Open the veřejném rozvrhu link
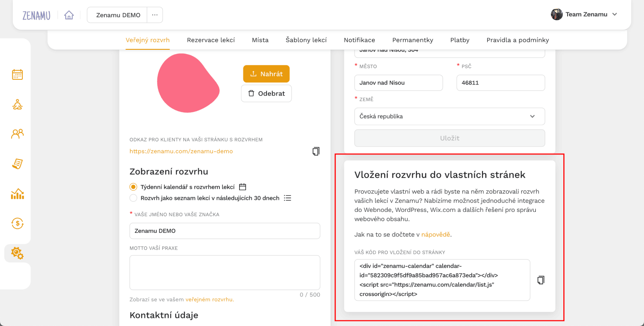The image size is (644, 326). (209, 299)
